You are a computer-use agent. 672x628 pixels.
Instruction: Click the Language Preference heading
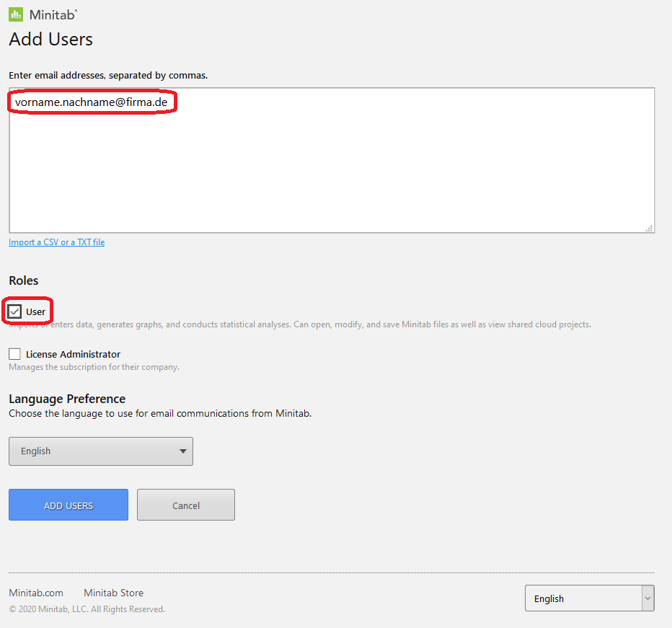(67, 399)
